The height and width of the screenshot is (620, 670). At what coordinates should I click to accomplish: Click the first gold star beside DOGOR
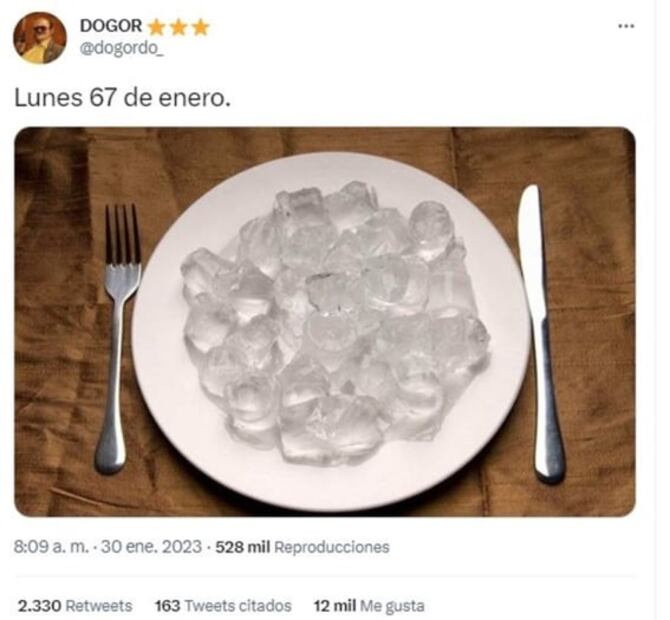coord(156,27)
